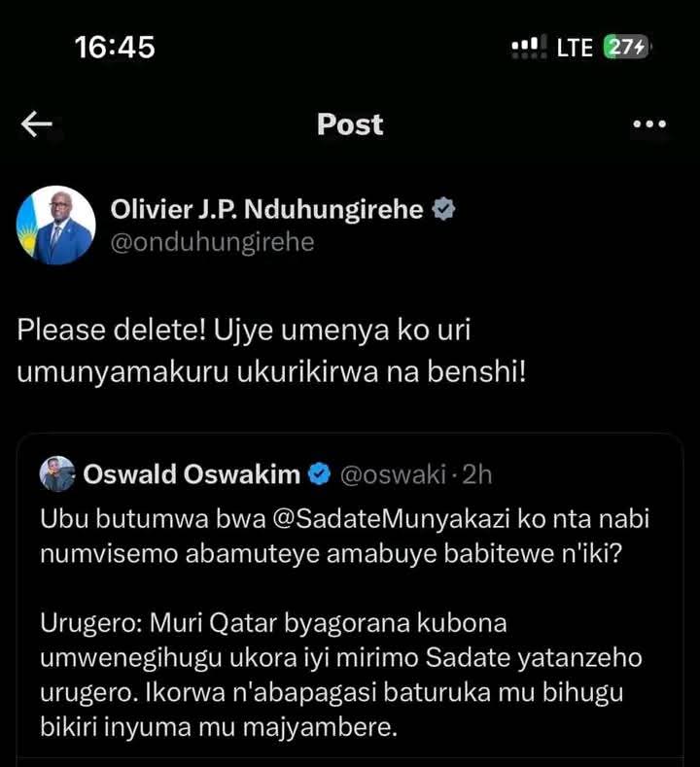The width and height of the screenshot is (700, 767).
Task: Tap Oswald Oswakim's small avatar
Action: coord(57,474)
